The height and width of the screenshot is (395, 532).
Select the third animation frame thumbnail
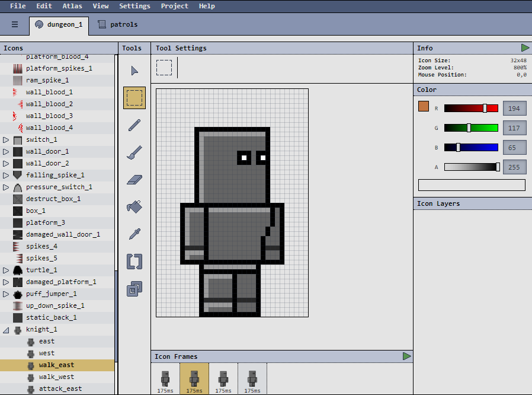tap(223, 379)
